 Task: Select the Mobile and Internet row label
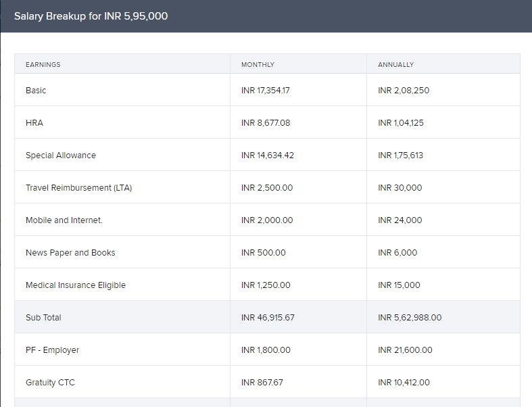pos(64,220)
